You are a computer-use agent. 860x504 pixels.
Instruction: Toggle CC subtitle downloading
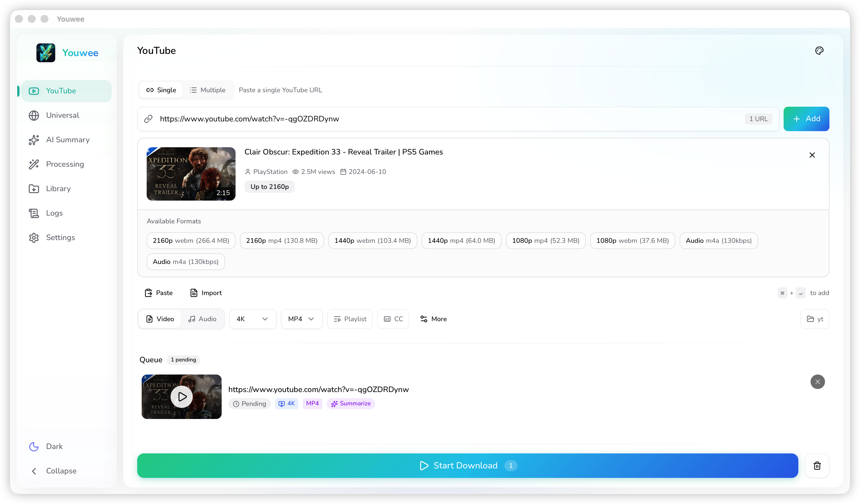(393, 319)
